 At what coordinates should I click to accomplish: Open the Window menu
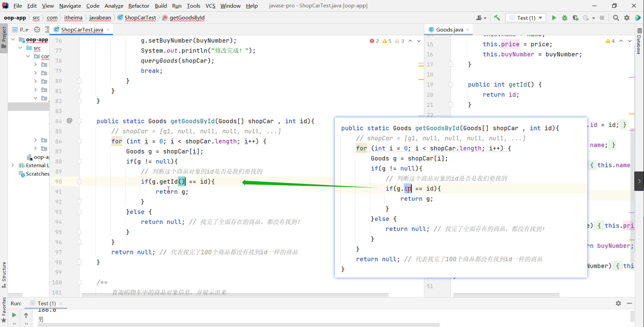230,6
